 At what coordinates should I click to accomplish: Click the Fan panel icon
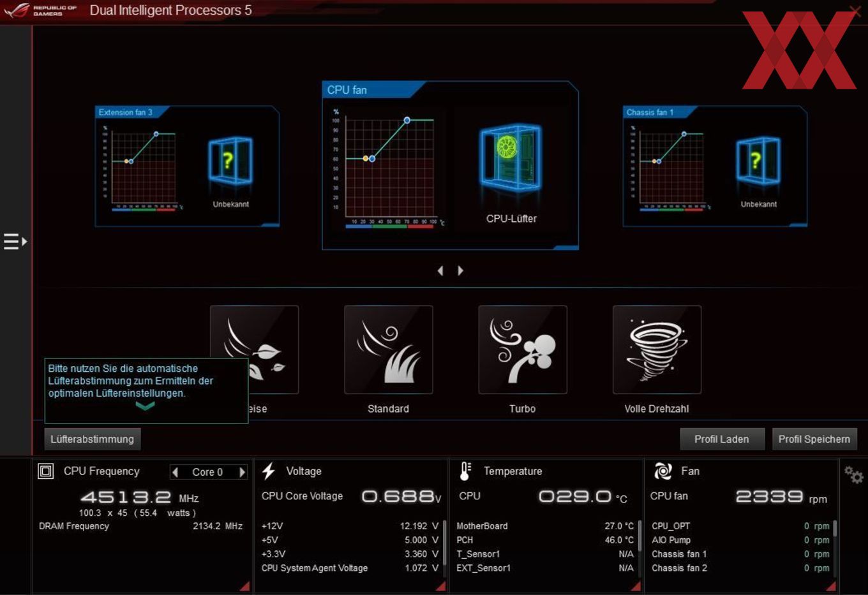(663, 471)
